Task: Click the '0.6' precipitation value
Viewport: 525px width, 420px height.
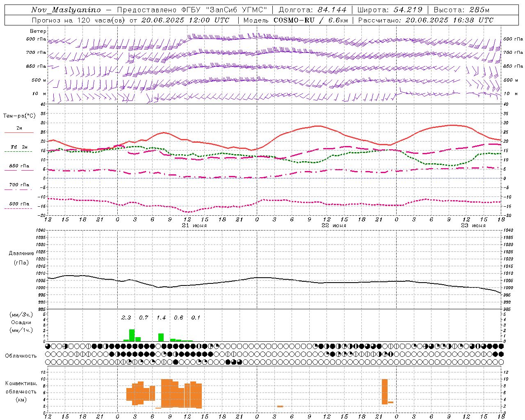Action: (x=178, y=317)
